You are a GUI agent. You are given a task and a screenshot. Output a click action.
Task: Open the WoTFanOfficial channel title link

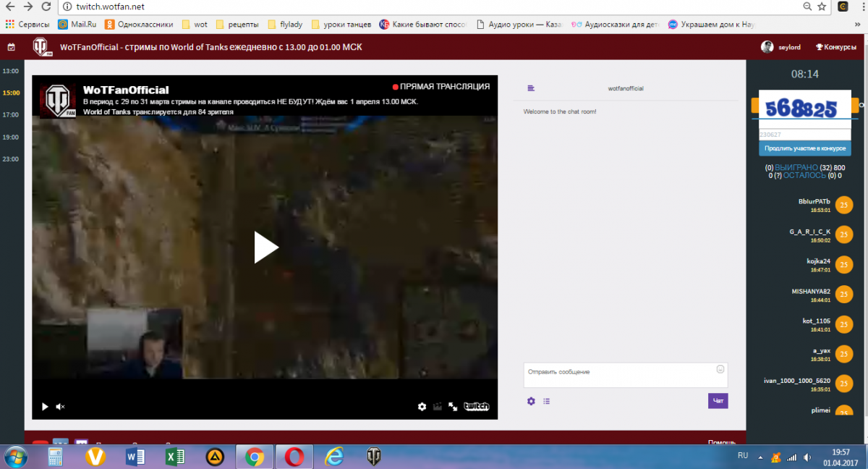126,90
